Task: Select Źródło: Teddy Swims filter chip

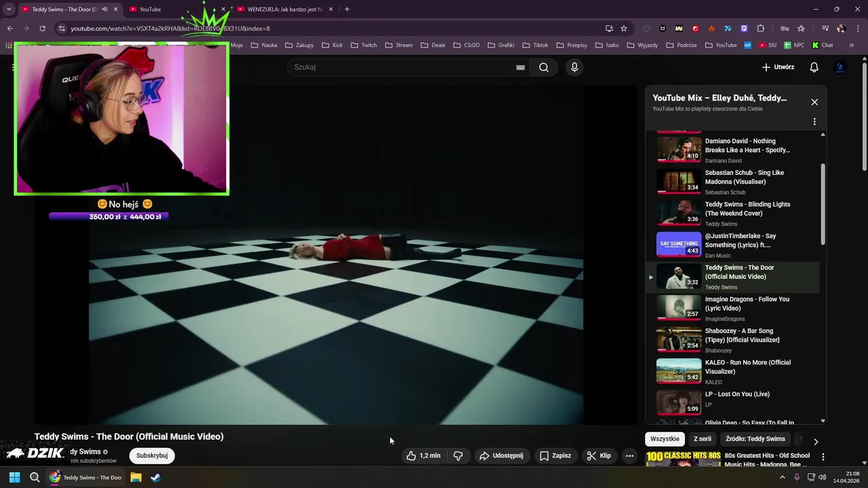Action: pos(755,439)
